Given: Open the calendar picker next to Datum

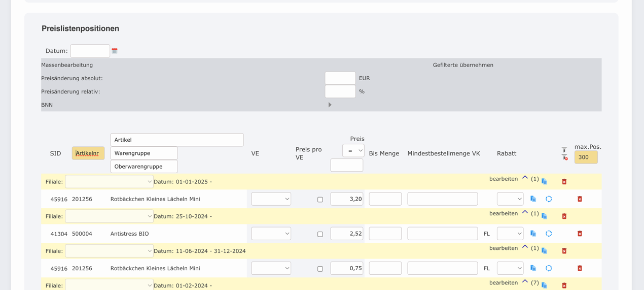Looking at the screenshot, I should 115,51.
